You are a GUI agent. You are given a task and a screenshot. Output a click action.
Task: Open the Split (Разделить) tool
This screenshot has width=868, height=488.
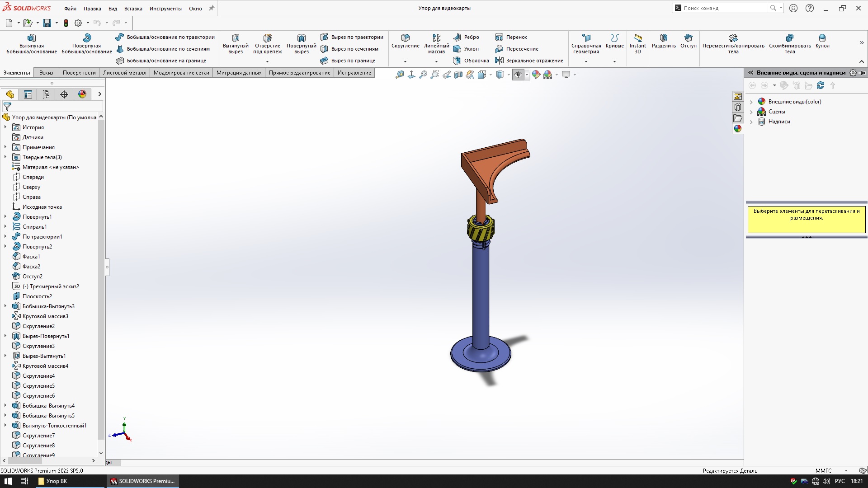pyautogui.click(x=663, y=38)
